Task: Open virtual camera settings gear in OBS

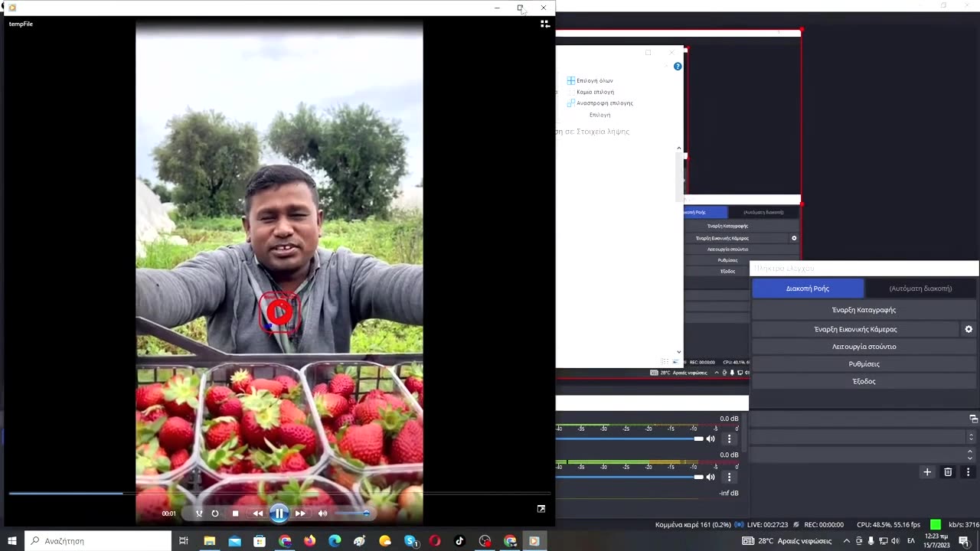Action: pyautogui.click(x=969, y=329)
